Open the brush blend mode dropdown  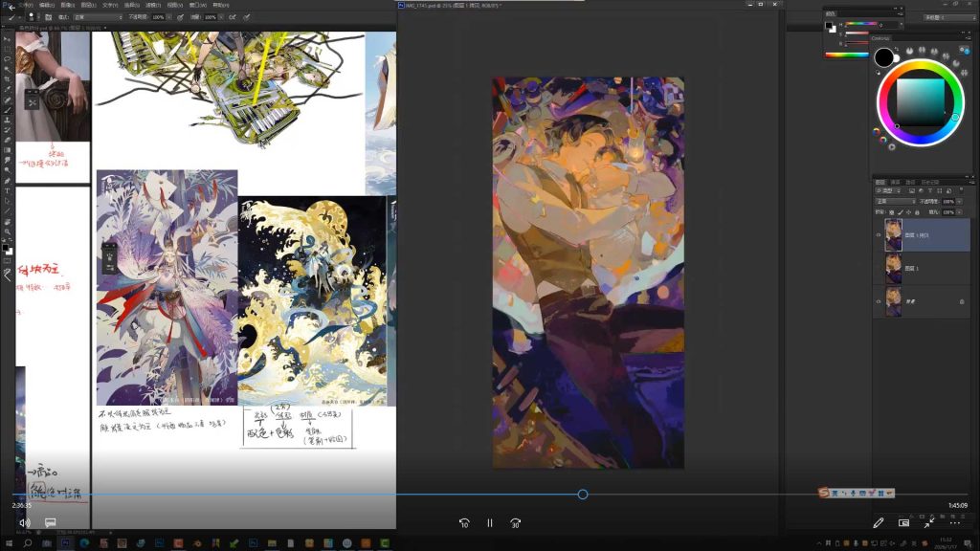[99, 17]
